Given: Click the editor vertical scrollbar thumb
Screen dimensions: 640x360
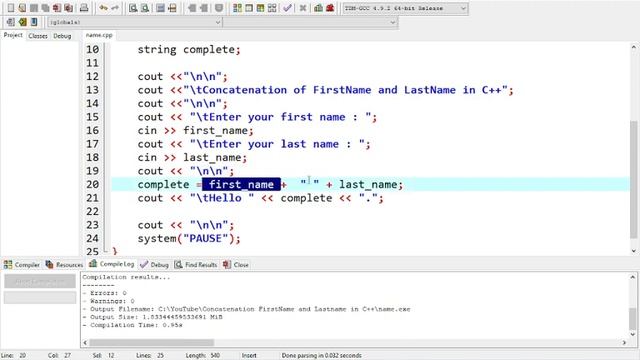Looking at the screenshot, I should coord(633,180).
